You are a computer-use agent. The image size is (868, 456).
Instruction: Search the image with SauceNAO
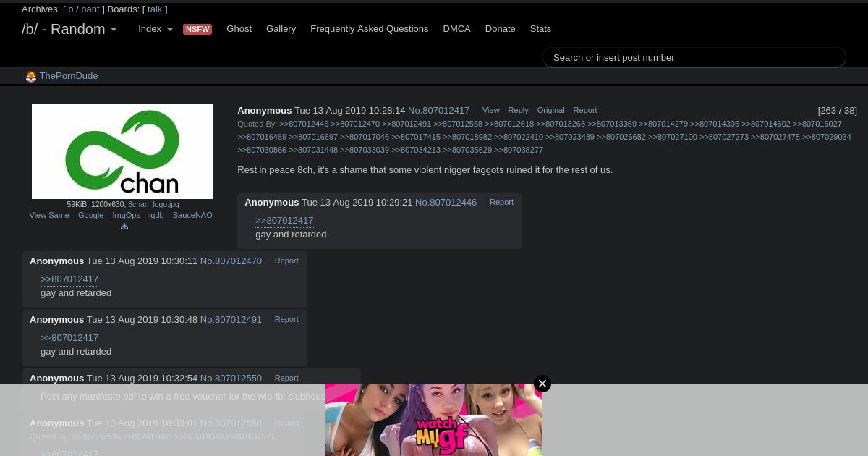(x=192, y=216)
